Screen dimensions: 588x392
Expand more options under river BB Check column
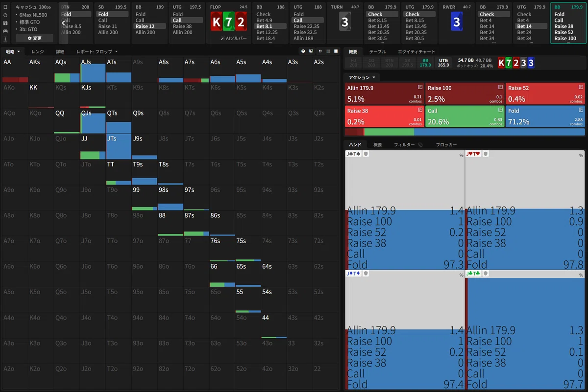click(494, 43)
